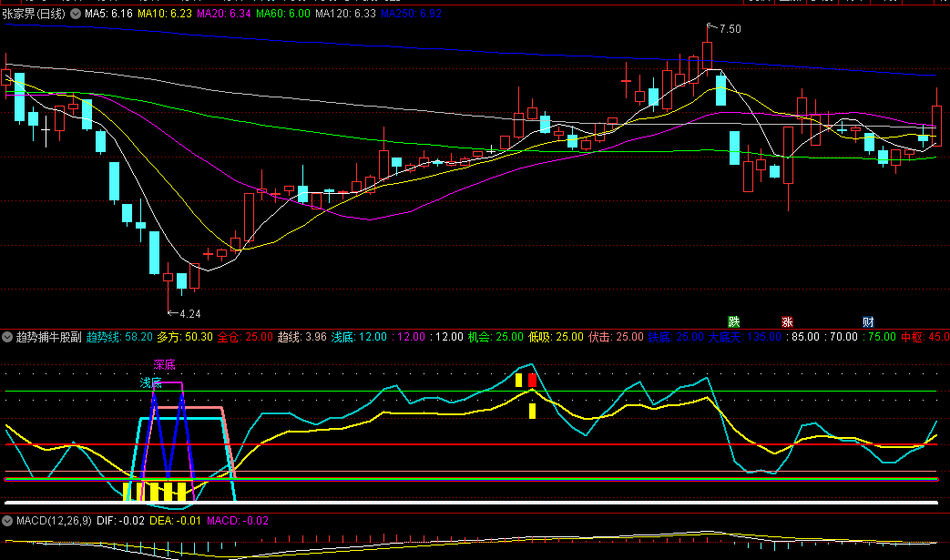Select the yellow MA10: 6.23 label
The height and width of the screenshot is (560, 950).
[x=165, y=14]
